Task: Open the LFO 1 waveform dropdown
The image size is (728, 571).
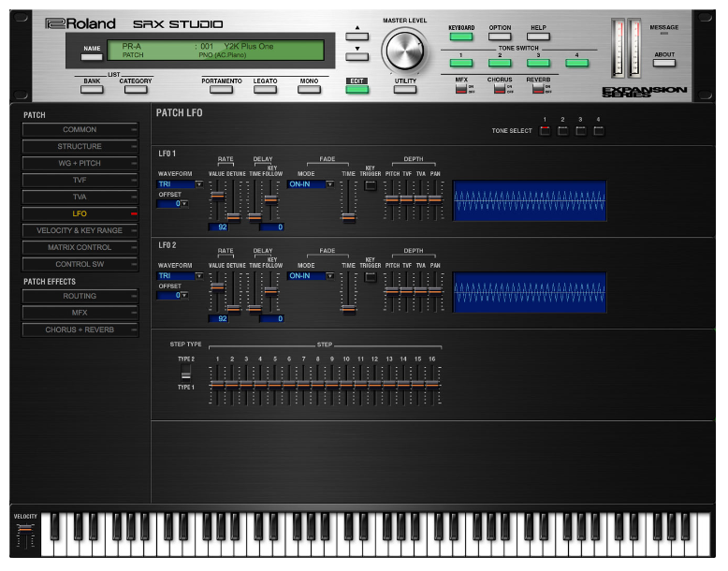Action: [181, 184]
